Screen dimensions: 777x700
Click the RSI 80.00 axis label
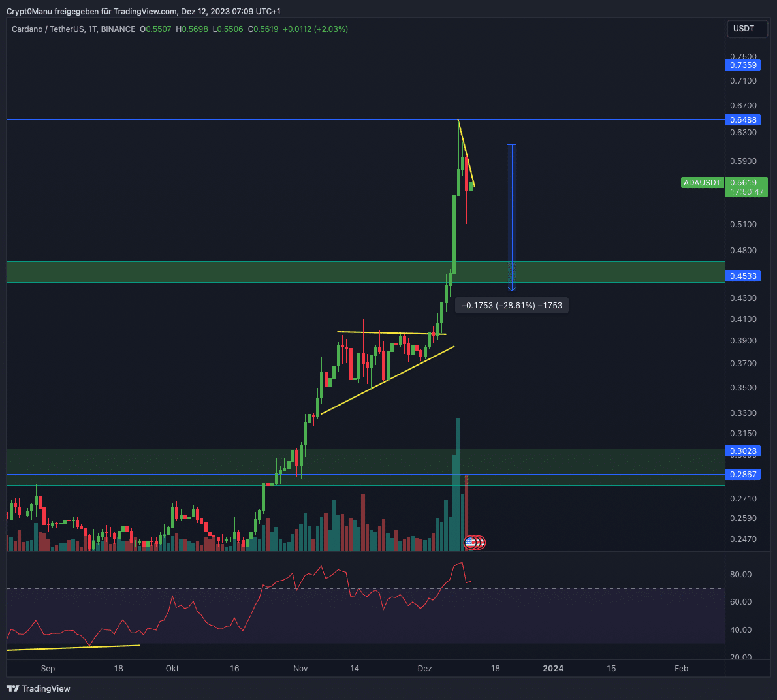click(x=741, y=574)
